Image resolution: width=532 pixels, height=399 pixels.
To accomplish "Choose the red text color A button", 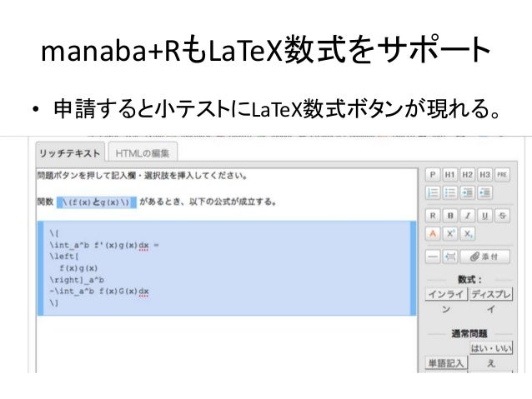I will (433, 233).
